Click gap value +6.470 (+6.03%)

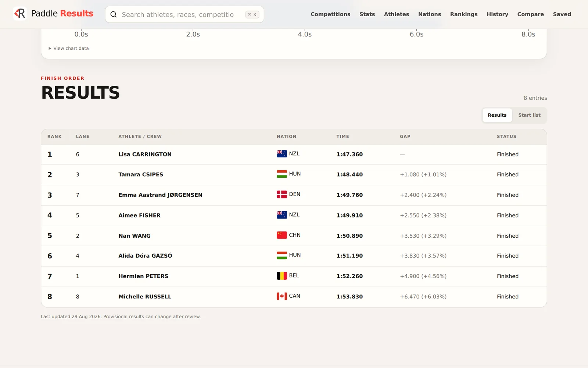423,297
